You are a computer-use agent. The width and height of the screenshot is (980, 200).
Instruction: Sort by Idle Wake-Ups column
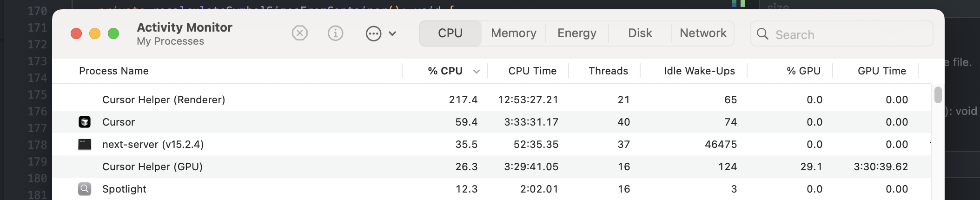(699, 71)
